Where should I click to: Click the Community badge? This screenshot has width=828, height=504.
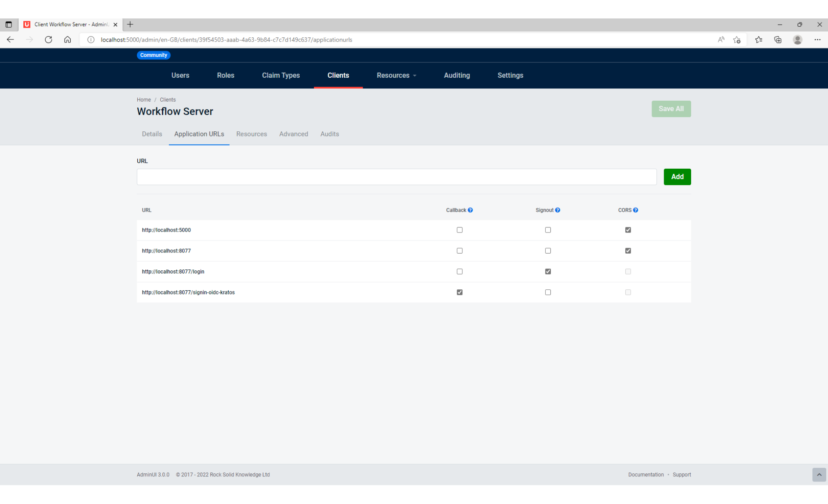(x=153, y=55)
